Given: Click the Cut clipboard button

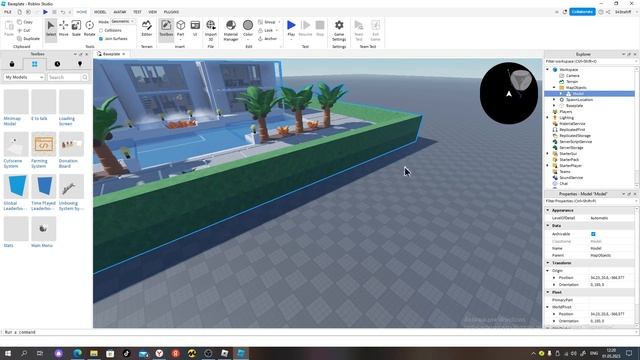Looking at the screenshot, I should (24, 30).
